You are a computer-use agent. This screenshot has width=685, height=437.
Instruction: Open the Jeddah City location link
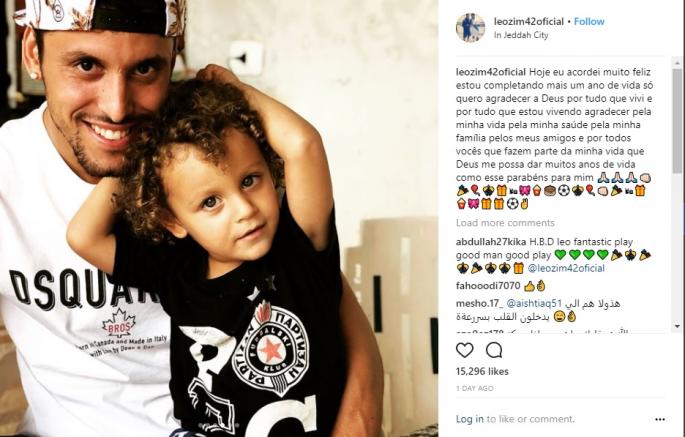(x=521, y=35)
